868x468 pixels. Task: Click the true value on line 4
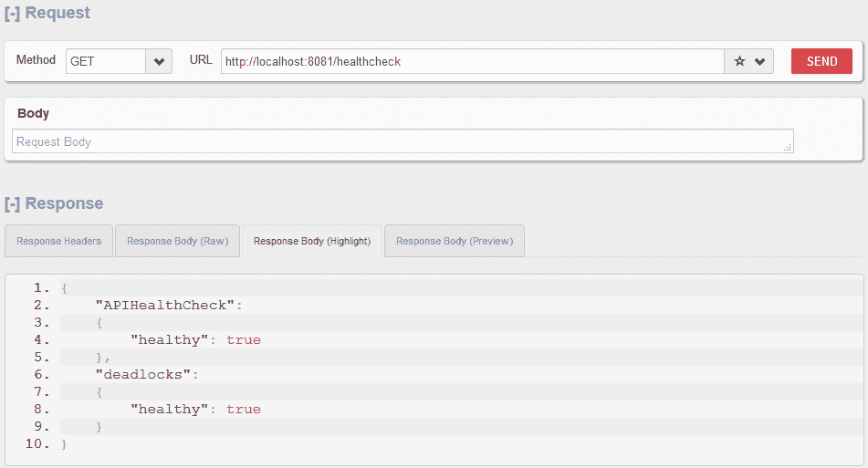pyautogui.click(x=244, y=339)
